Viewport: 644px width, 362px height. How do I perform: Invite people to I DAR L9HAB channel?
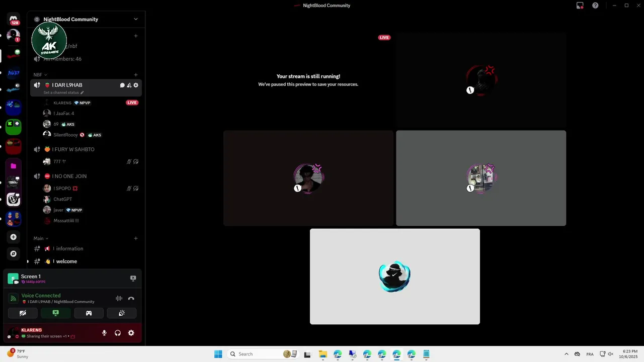point(129,85)
